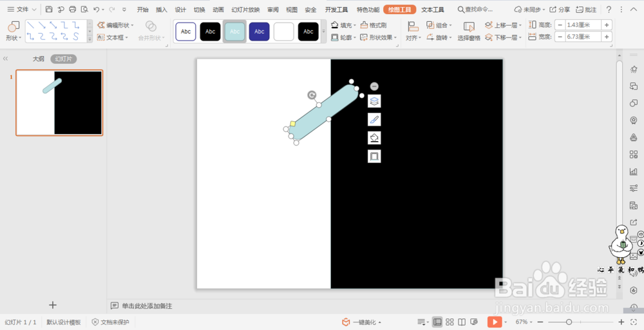Select the plain straight line shape
644x330 pixels.
[31, 26]
